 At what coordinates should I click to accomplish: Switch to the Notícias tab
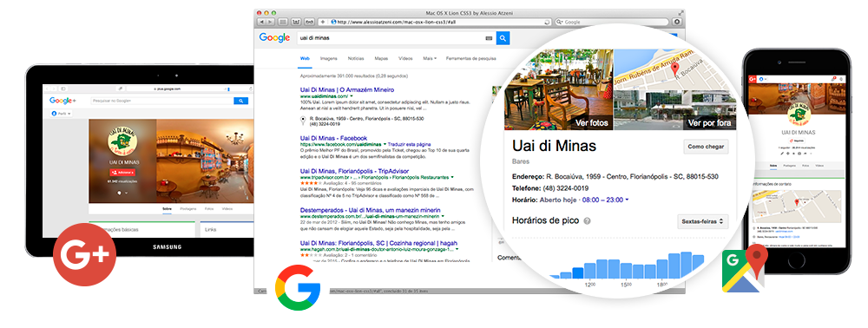[x=356, y=58]
